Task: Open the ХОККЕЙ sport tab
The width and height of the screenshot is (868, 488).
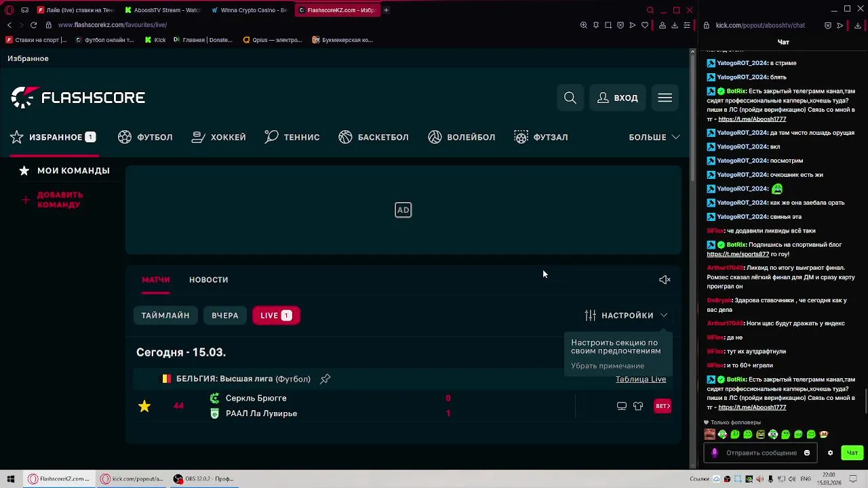Action: tap(218, 137)
